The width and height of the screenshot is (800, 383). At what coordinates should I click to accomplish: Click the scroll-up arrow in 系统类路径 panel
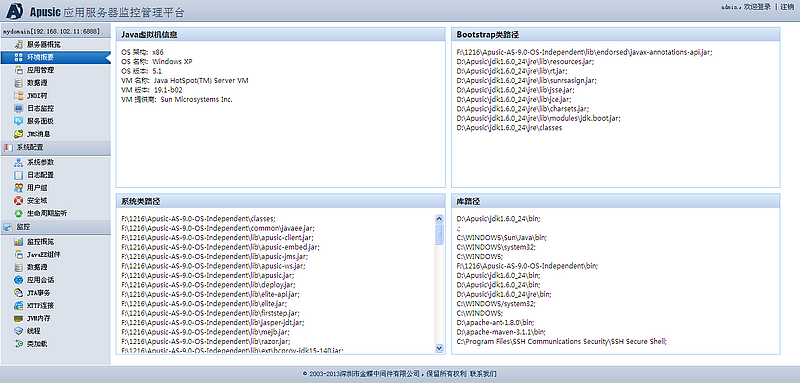(x=440, y=218)
